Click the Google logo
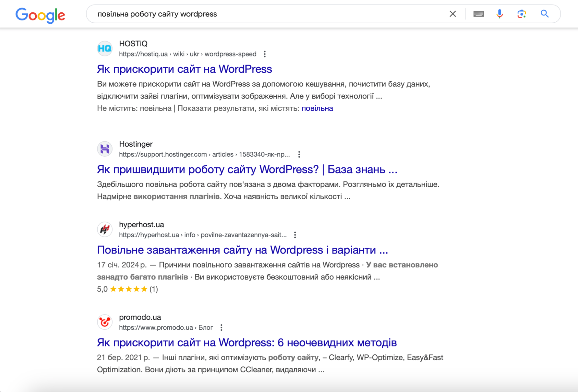The image size is (578, 392). [x=40, y=15]
